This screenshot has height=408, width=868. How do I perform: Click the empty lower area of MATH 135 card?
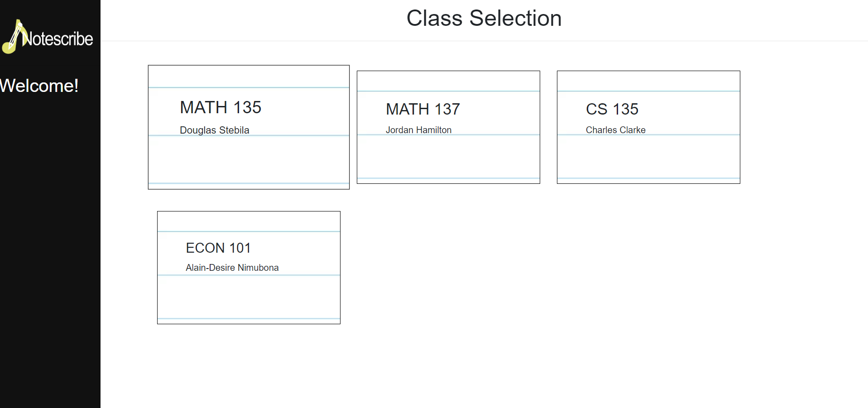pos(249,159)
